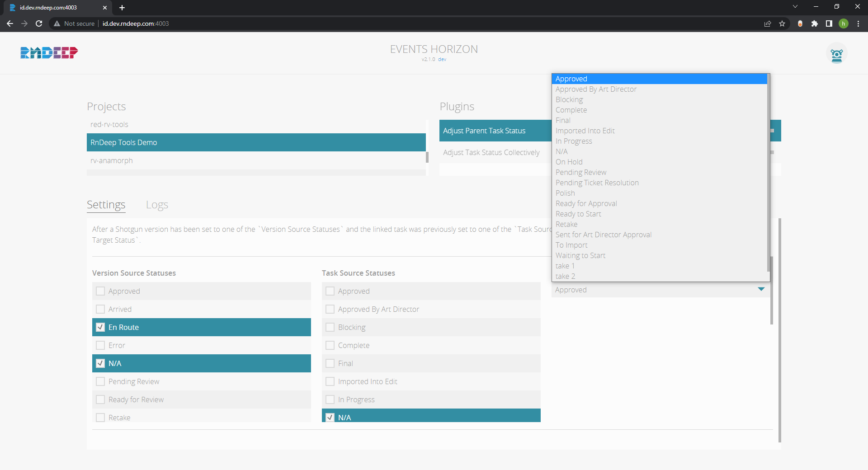Select Adjust Task Status Collectively plugin
The height and width of the screenshot is (470, 868).
(x=491, y=152)
